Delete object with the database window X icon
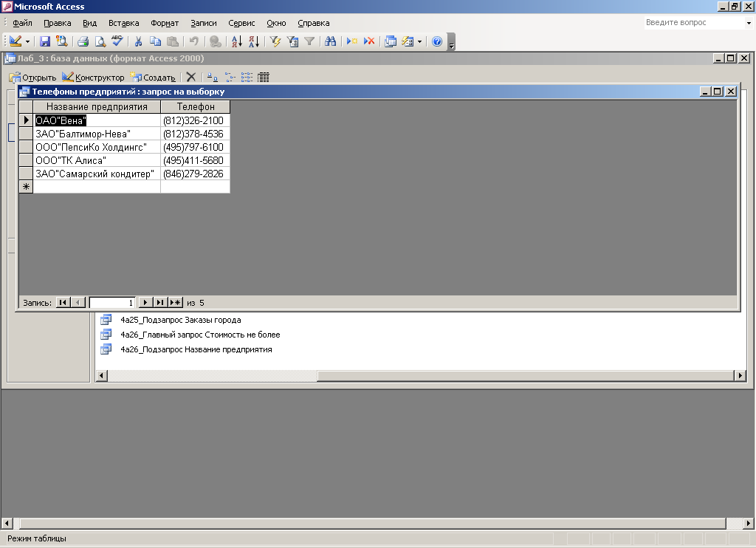Screen dimensions: 756x548 (x=191, y=78)
